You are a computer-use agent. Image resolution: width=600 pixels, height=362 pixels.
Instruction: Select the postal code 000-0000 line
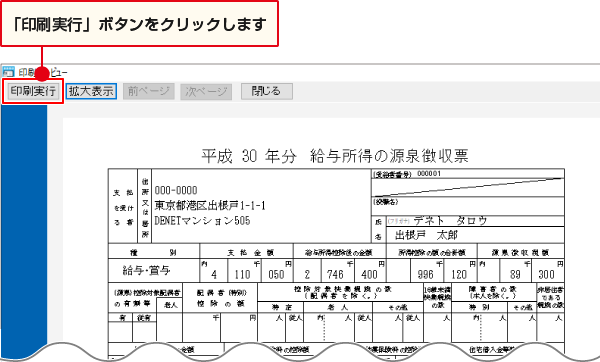point(176,190)
